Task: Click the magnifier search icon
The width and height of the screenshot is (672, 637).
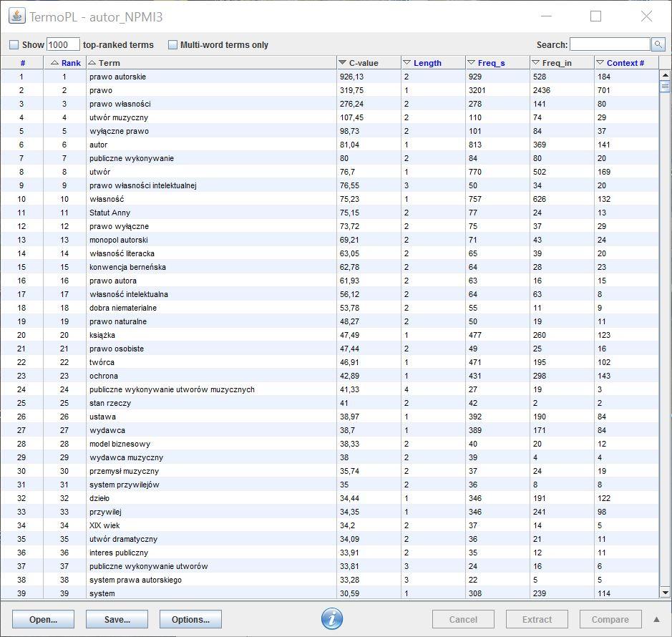Action: 658,44
